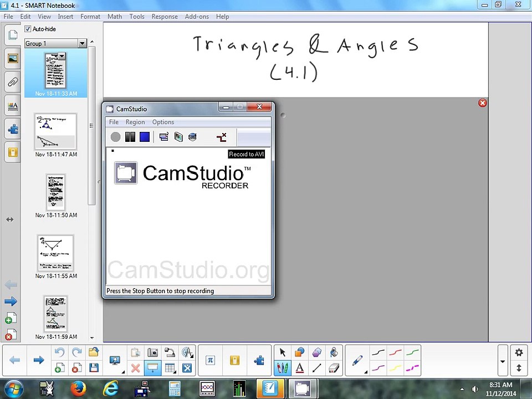
Task: Click the sidebar Add Page icon
Action: click(x=11, y=318)
